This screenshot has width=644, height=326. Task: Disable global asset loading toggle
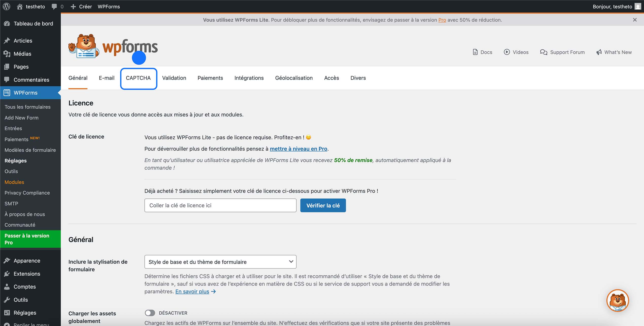(150, 313)
